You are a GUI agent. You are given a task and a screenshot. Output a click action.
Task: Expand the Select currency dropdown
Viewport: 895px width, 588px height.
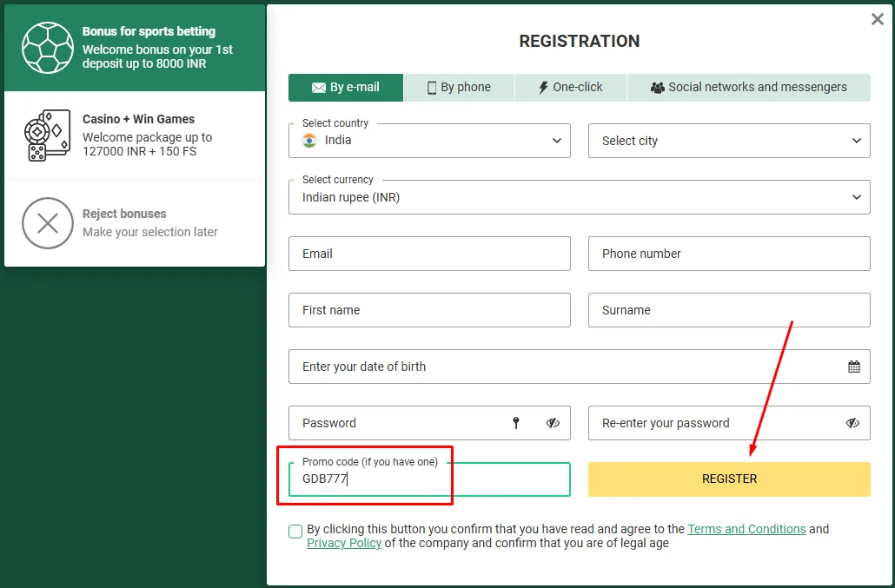click(x=580, y=197)
